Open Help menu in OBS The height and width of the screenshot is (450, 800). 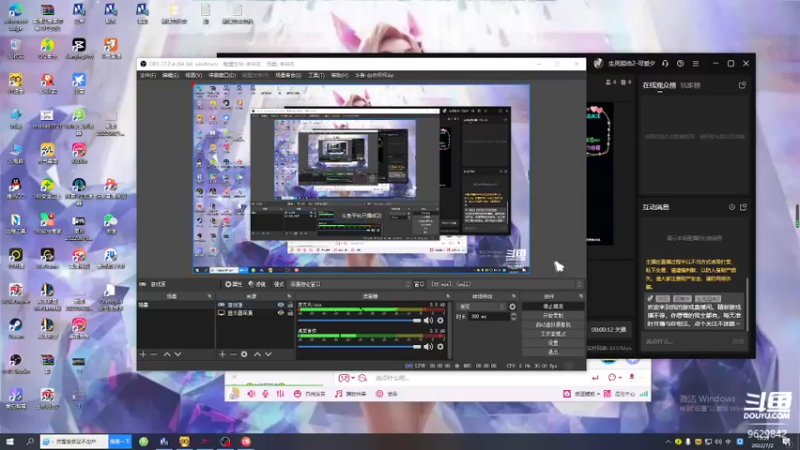click(x=339, y=76)
